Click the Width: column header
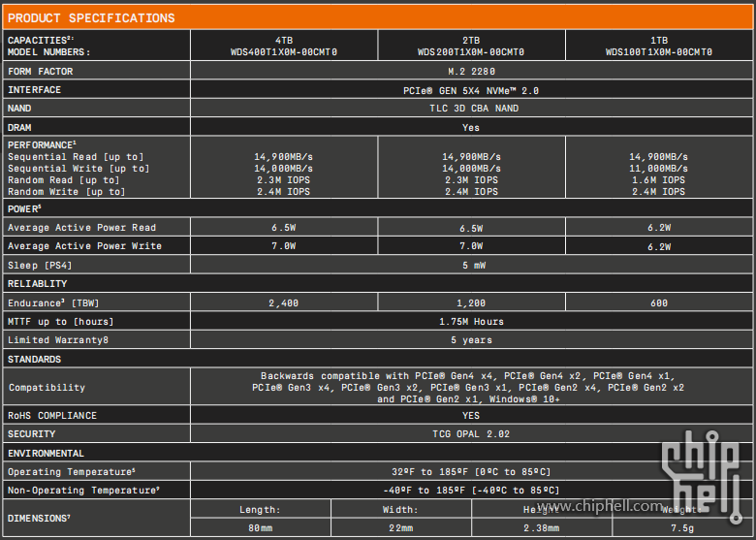The height and width of the screenshot is (540, 756). pyautogui.click(x=400, y=510)
